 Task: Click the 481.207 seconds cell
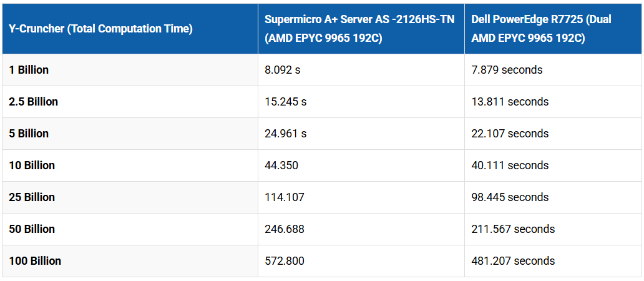(x=513, y=261)
